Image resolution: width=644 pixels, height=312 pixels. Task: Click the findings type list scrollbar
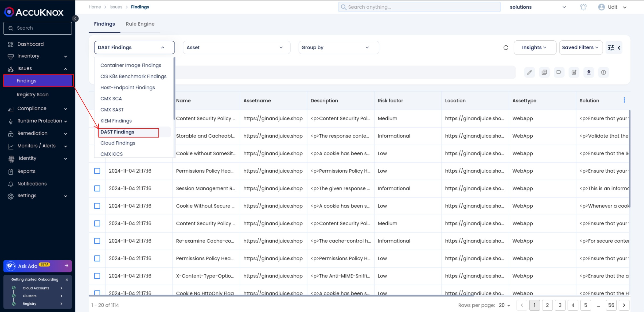coord(174,89)
